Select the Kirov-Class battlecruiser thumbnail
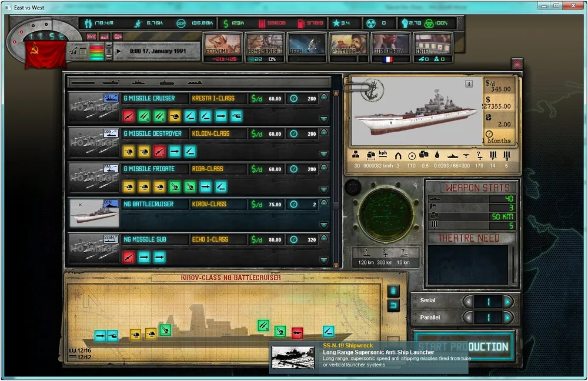The height and width of the screenshot is (381, 588). pos(95,213)
